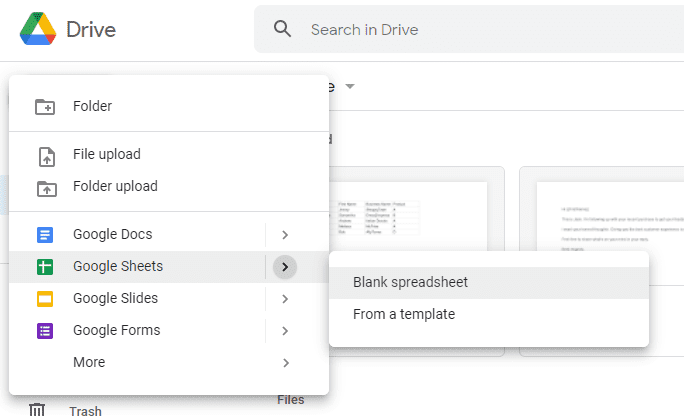Screen dimensions: 684x416
Task: Open Trash in the sidebar
Action: tap(86, 411)
